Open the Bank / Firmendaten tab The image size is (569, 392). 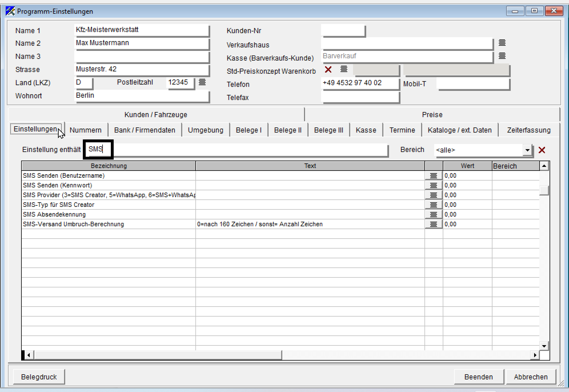145,130
